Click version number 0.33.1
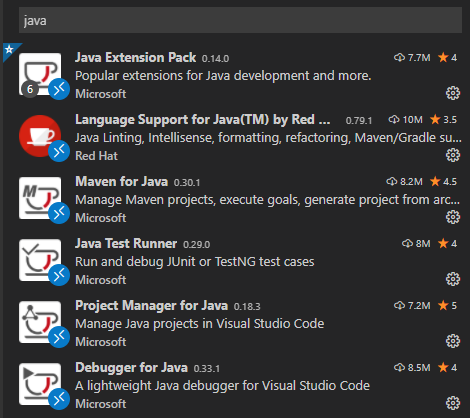The height and width of the screenshot is (418, 470). tap(207, 369)
